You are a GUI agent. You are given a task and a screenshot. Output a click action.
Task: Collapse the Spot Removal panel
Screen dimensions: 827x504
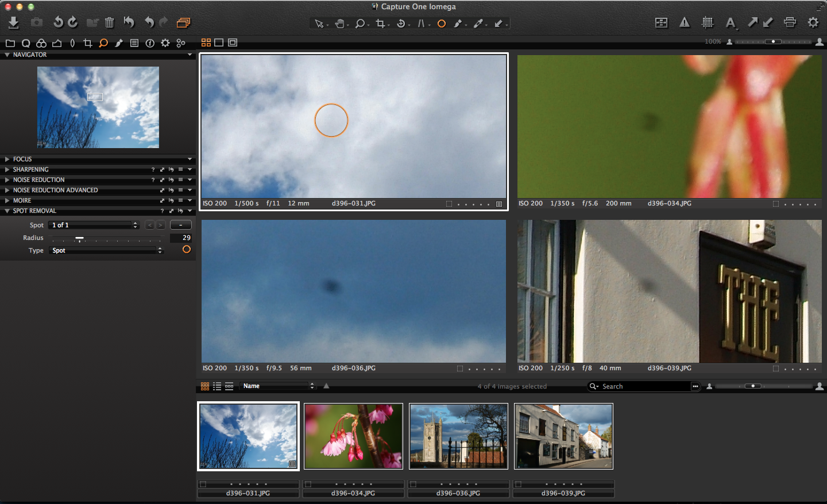(7, 211)
